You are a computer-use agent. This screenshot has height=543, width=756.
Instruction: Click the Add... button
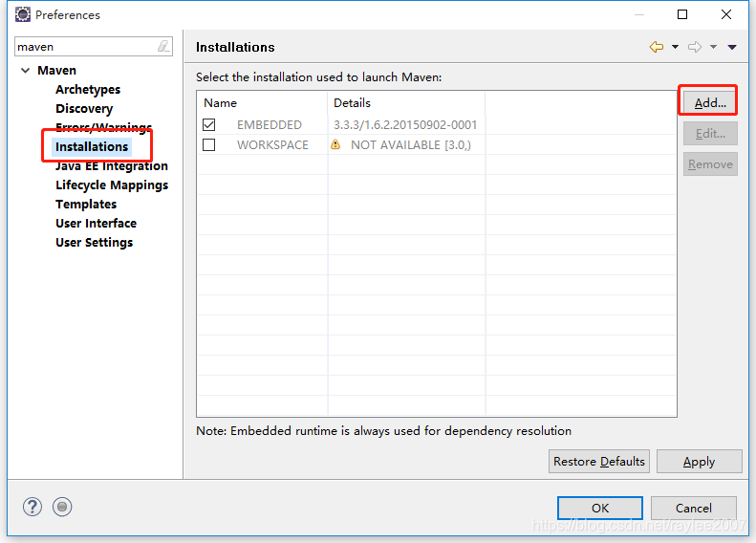(x=710, y=102)
